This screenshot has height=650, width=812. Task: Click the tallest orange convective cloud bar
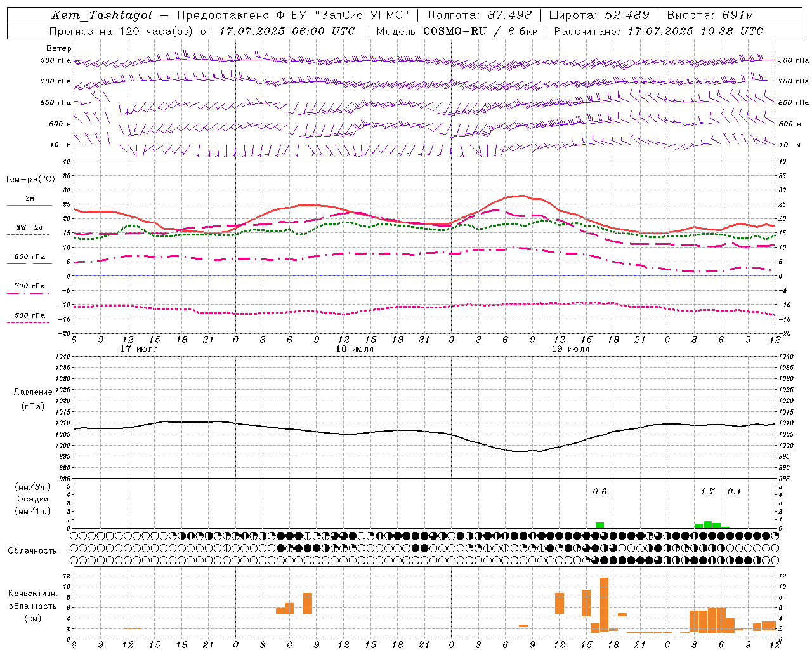(604, 604)
